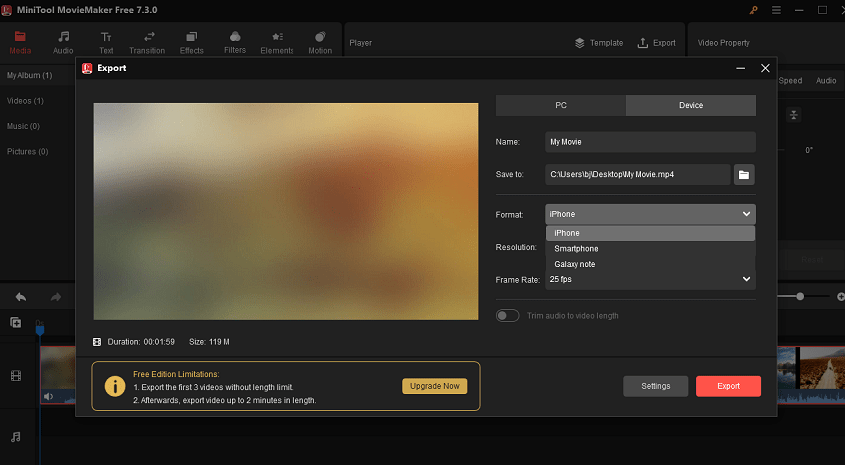Choose iPhone from the format list

pyautogui.click(x=650, y=233)
